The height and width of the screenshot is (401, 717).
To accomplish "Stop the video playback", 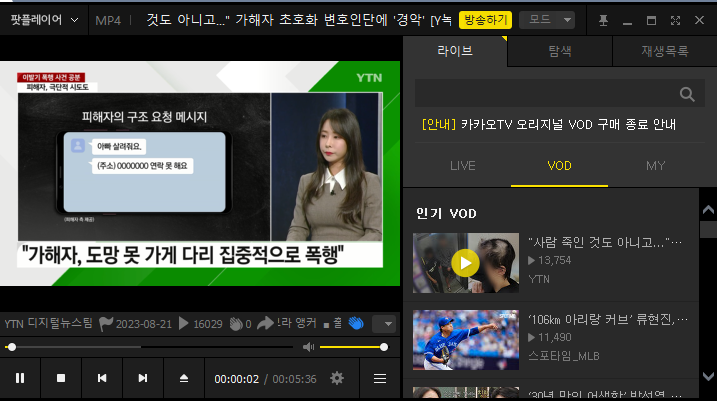I will (x=61, y=378).
